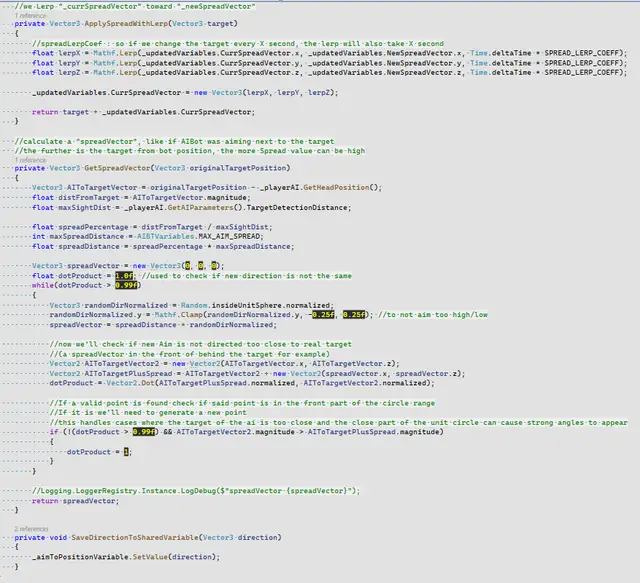Screen dimensions: 640x583
Task: Click 'Vector2 AIToTargetPlusSpread' declaration
Action: tap(111, 374)
